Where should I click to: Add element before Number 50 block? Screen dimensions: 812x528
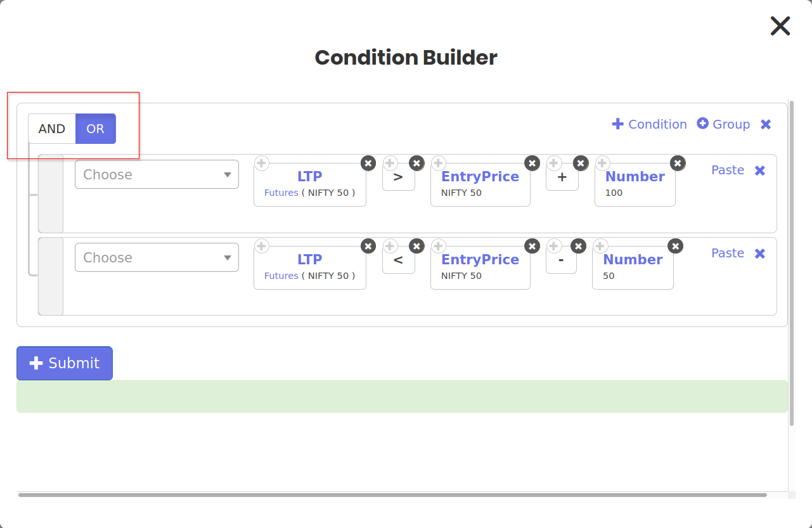pyautogui.click(x=600, y=246)
